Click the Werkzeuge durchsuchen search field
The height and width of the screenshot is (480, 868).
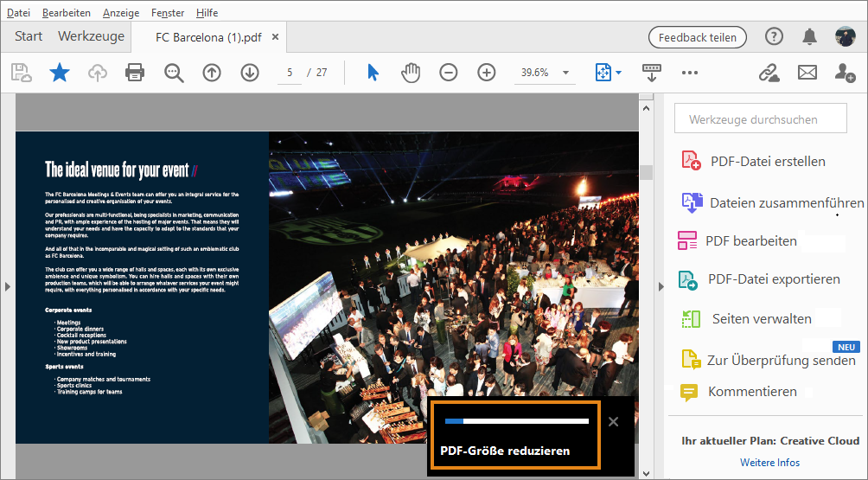[x=761, y=118]
